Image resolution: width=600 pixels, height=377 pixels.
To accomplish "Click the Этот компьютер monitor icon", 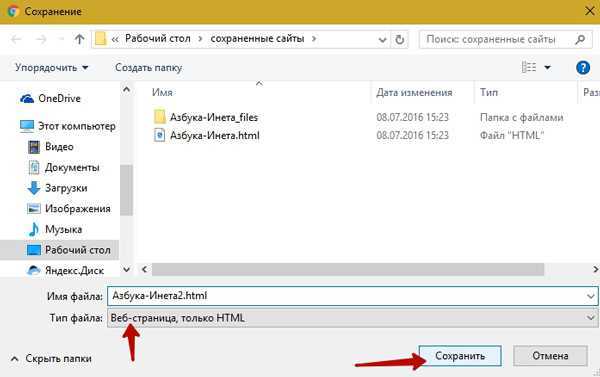I will [27, 126].
